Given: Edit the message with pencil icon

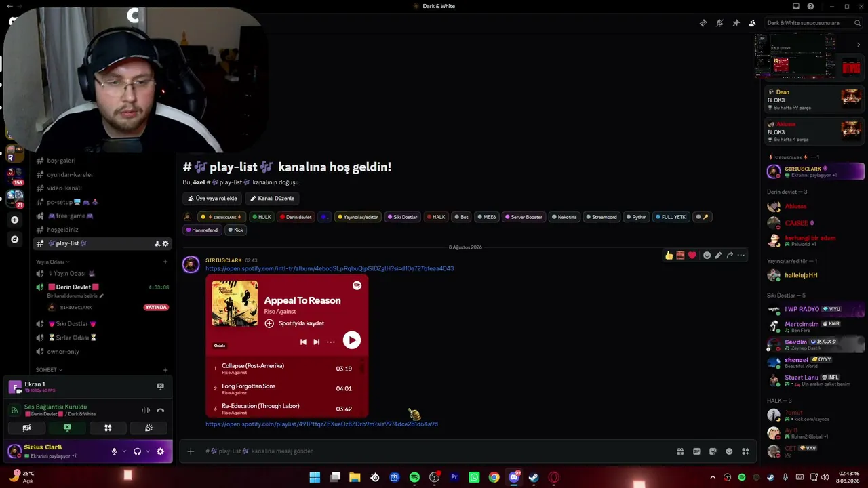Looking at the screenshot, I should coord(718,256).
